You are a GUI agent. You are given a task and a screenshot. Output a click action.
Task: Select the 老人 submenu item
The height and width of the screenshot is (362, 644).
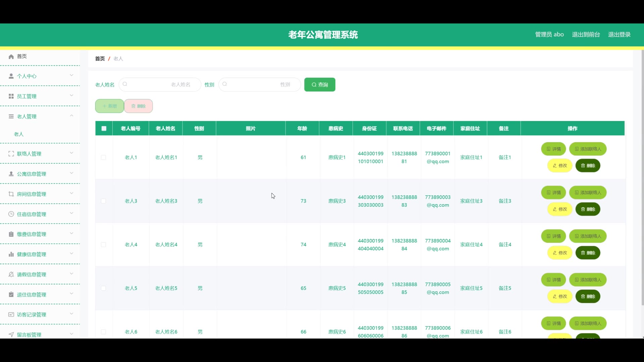coord(19,134)
